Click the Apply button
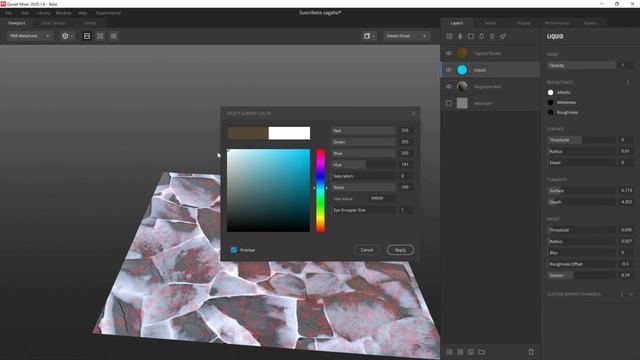 [400, 250]
